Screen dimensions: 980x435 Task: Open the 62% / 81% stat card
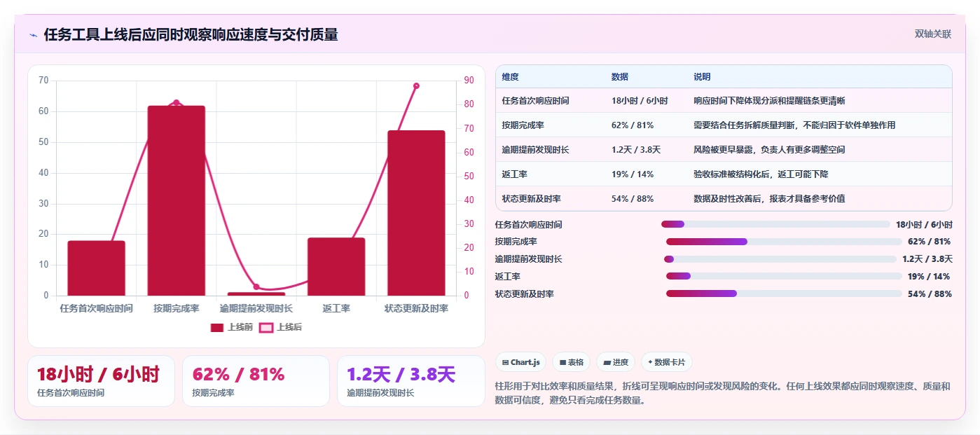256,381
